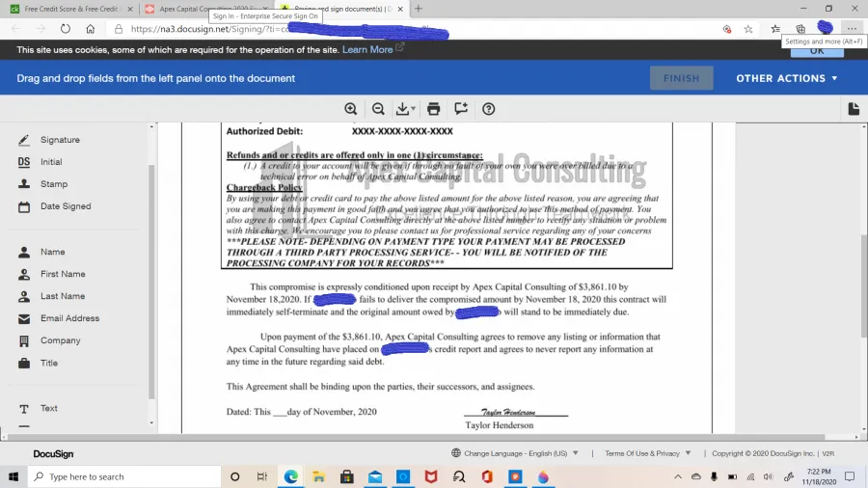Click the Cortana circle icon
868x488 pixels.
(234, 476)
